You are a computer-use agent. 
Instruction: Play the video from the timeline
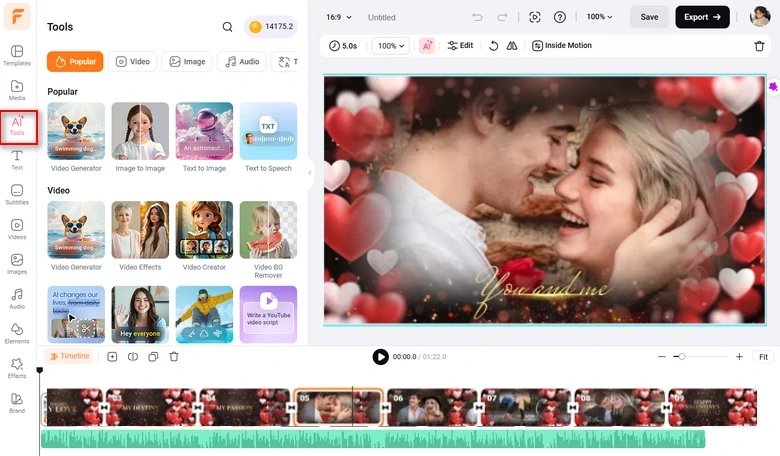[x=380, y=357]
